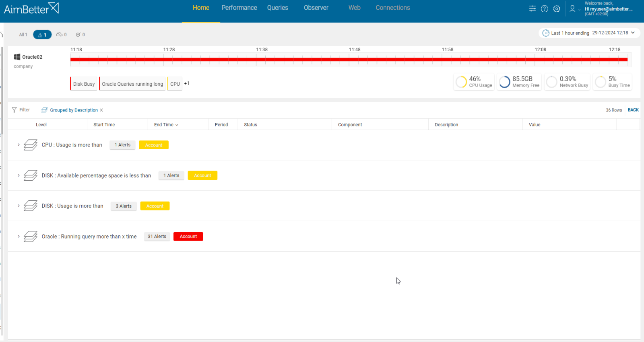Click Account badge in DISK Usage row
Viewport: 644px width, 342px height.
coord(155,206)
